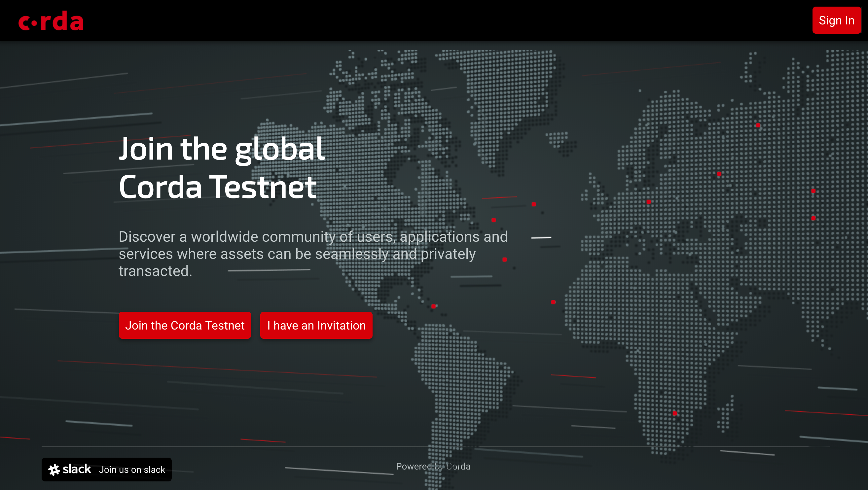This screenshot has width=868, height=490.
Task: Click the Slack logo icon
Action: [x=70, y=469]
